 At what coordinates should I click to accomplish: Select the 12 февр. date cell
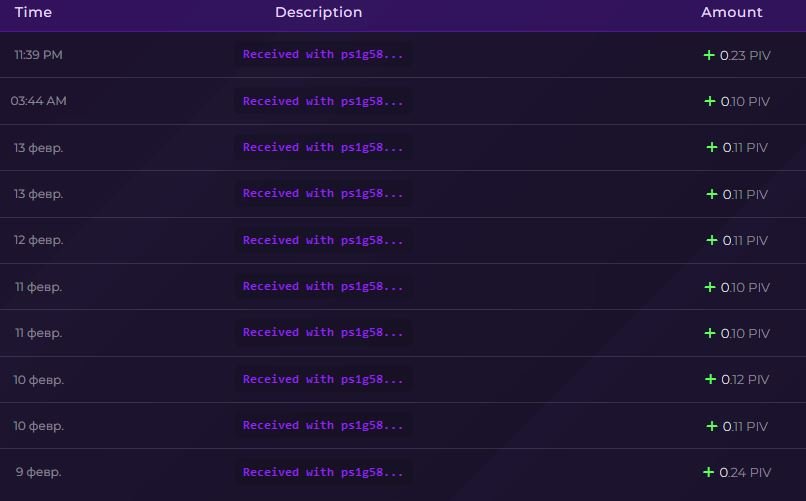point(38,240)
